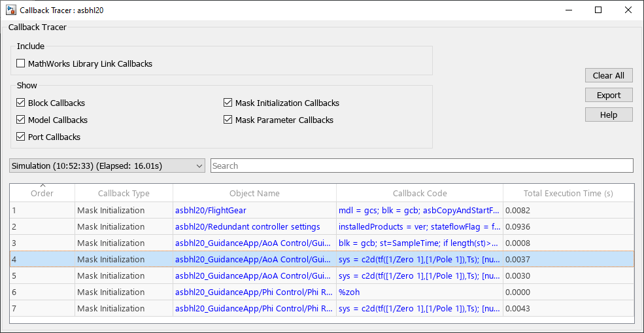Sort by Total Execution Time column header
Screen dimensions: 644x333
568,194
